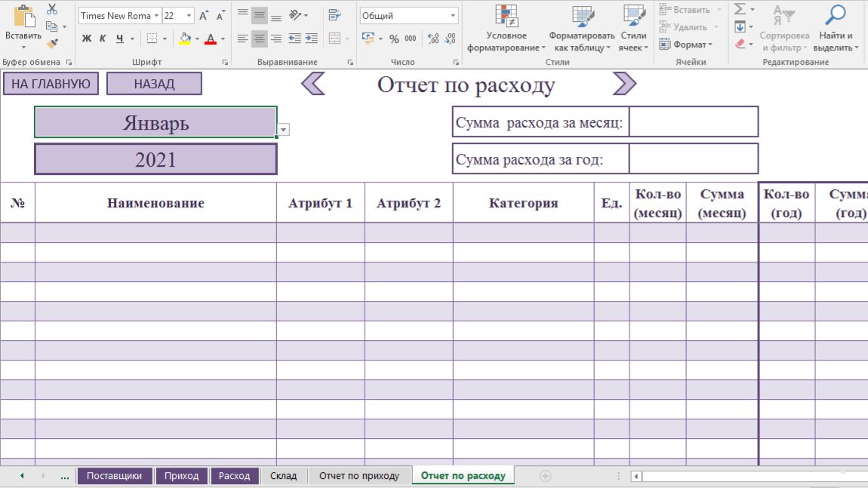Switch to the Отчет по приходу tab

[x=359, y=476]
